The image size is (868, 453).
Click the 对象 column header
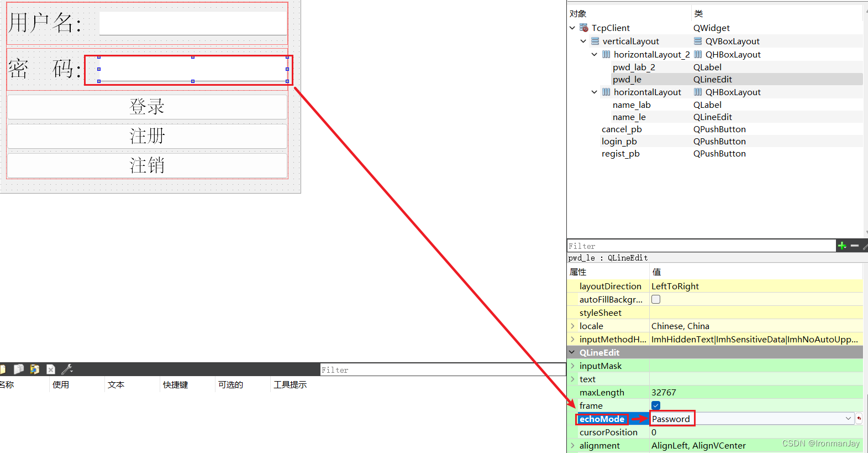578,14
